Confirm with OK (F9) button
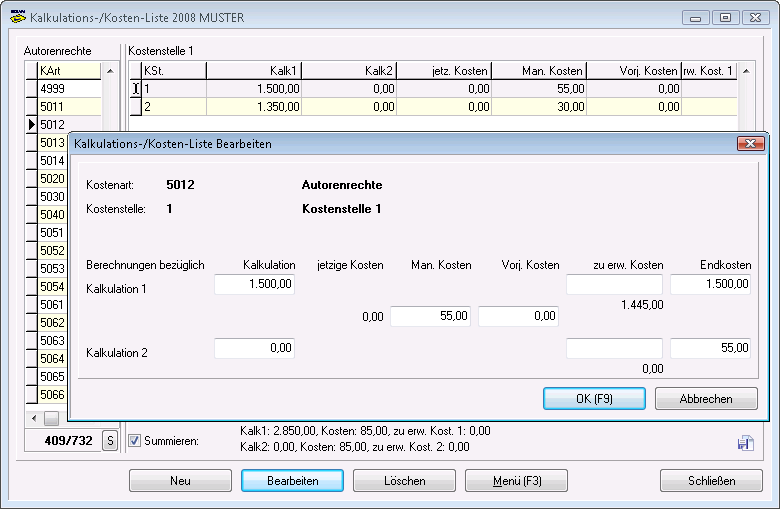This screenshot has width=780, height=509. (x=595, y=398)
